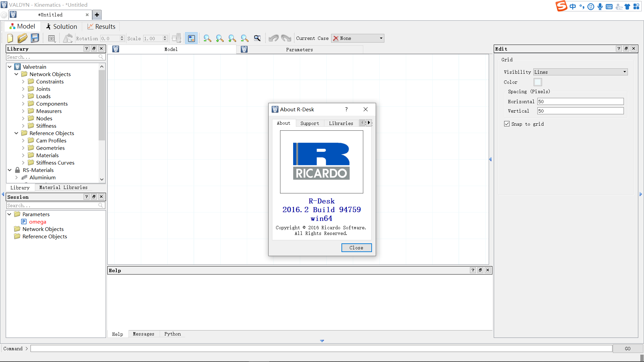Open a file using the folder icon
This screenshot has width=644, height=362.
click(22, 38)
